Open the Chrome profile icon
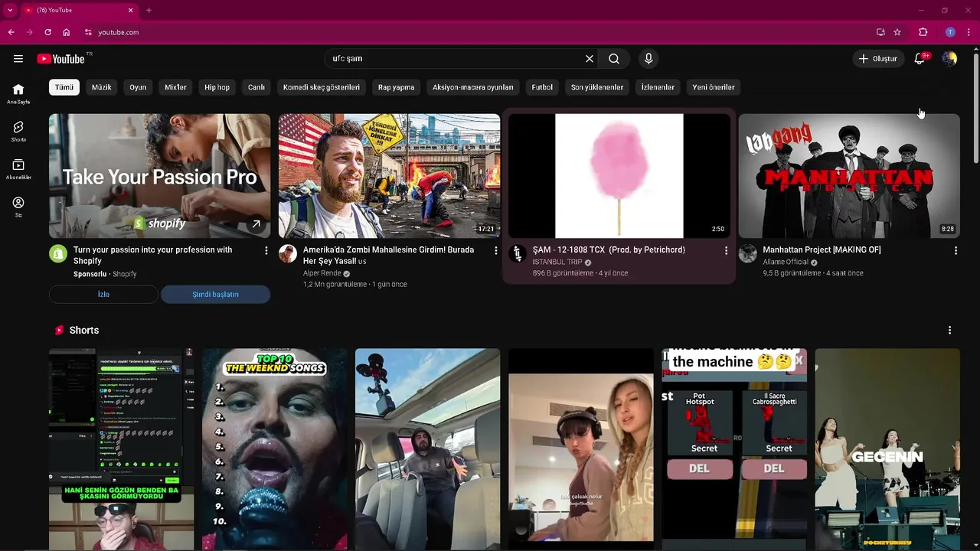Viewport: 980px width, 551px height. point(950,32)
